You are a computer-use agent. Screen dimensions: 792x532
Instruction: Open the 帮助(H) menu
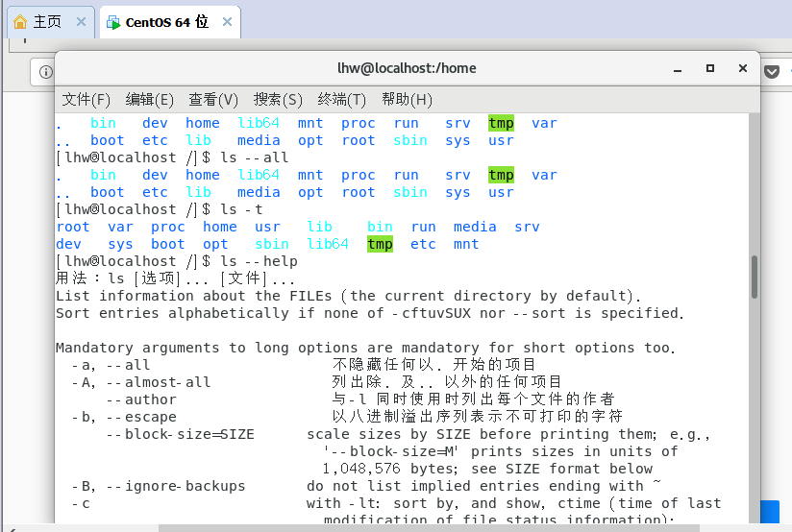408,100
